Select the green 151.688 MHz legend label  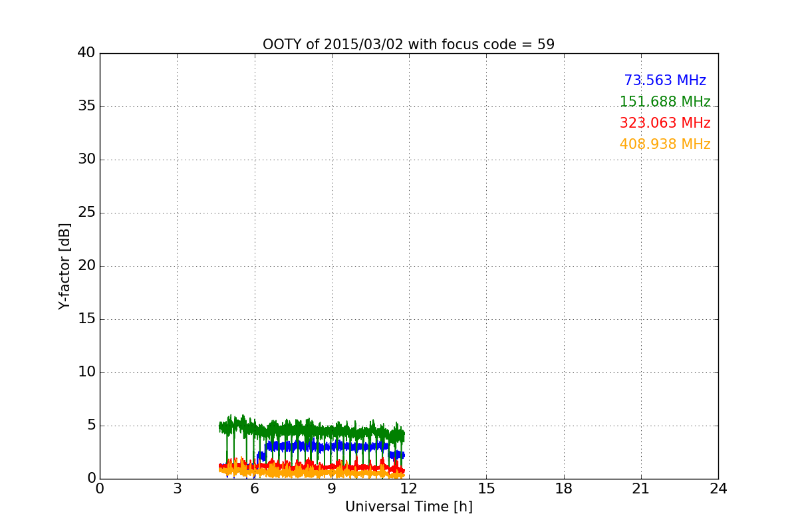pyautogui.click(x=665, y=102)
